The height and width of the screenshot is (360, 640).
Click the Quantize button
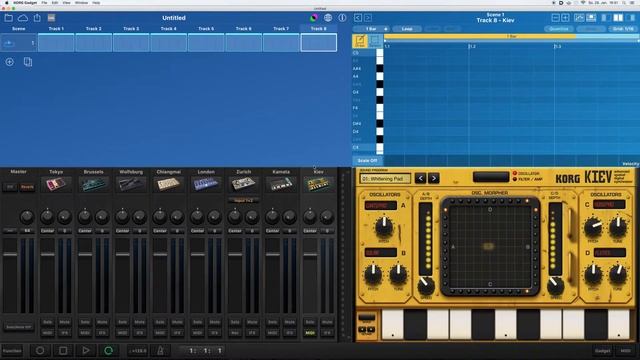pyautogui.click(x=558, y=29)
